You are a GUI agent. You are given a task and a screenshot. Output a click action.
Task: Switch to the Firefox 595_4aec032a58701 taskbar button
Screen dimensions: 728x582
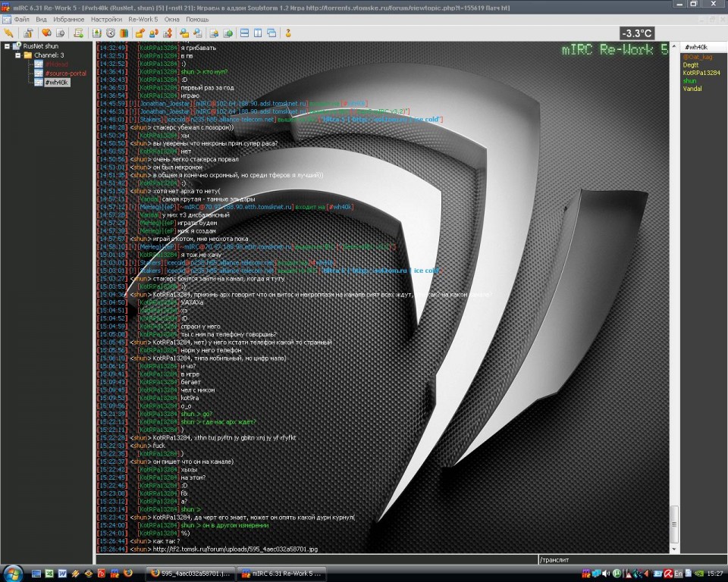[190, 574]
